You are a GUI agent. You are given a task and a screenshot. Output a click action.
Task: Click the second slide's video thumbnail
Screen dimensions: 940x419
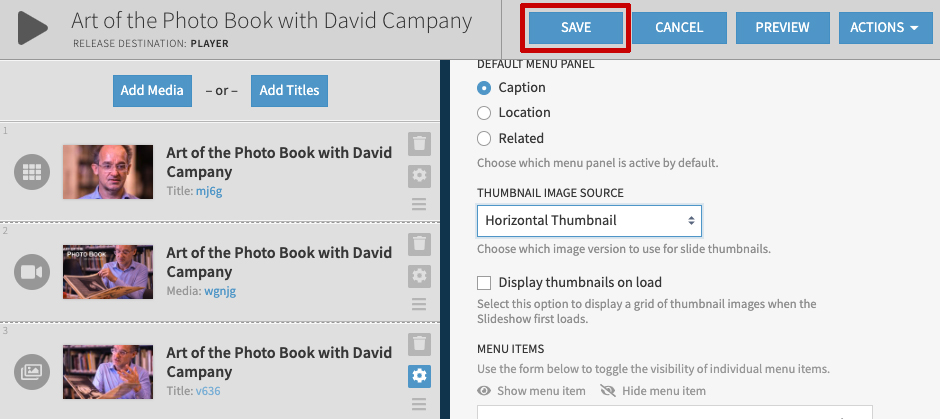108,272
